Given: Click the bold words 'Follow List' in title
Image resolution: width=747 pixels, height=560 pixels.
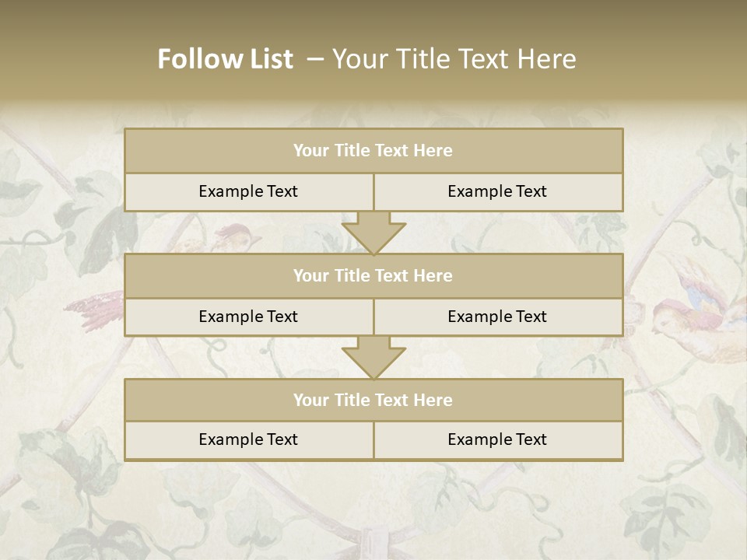Looking at the screenshot, I should 226,59.
